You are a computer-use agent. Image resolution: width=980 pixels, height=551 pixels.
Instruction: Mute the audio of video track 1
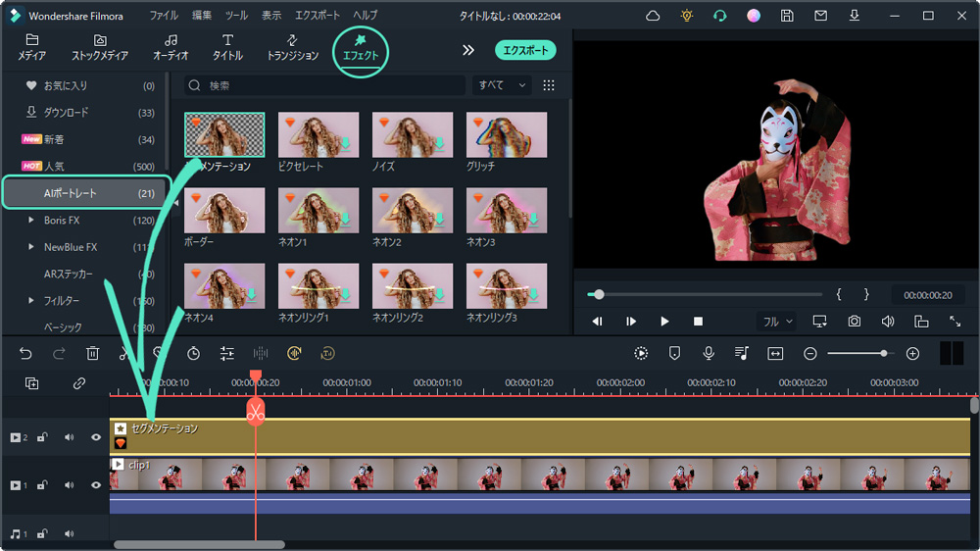click(69, 484)
